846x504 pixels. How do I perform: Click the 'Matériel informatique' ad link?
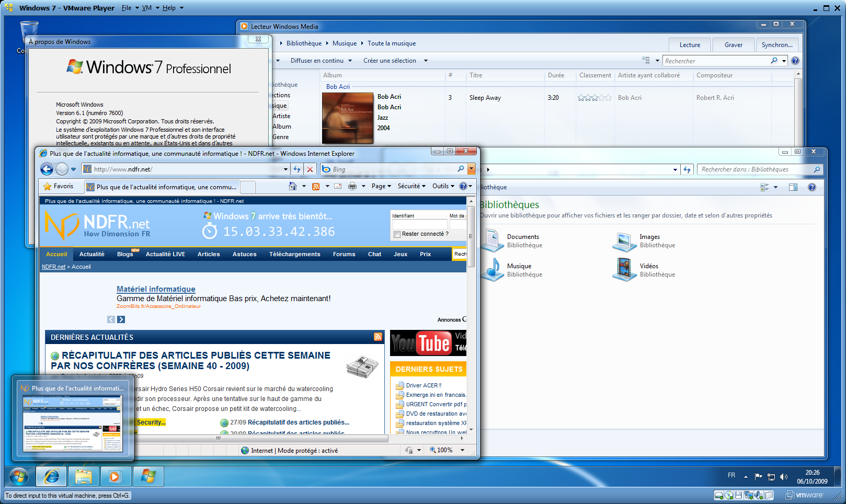tap(156, 289)
